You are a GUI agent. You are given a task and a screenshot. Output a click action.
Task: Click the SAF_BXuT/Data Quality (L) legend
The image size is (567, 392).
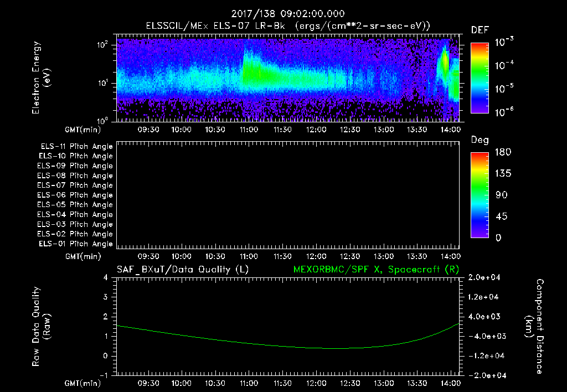(x=183, y=270)
